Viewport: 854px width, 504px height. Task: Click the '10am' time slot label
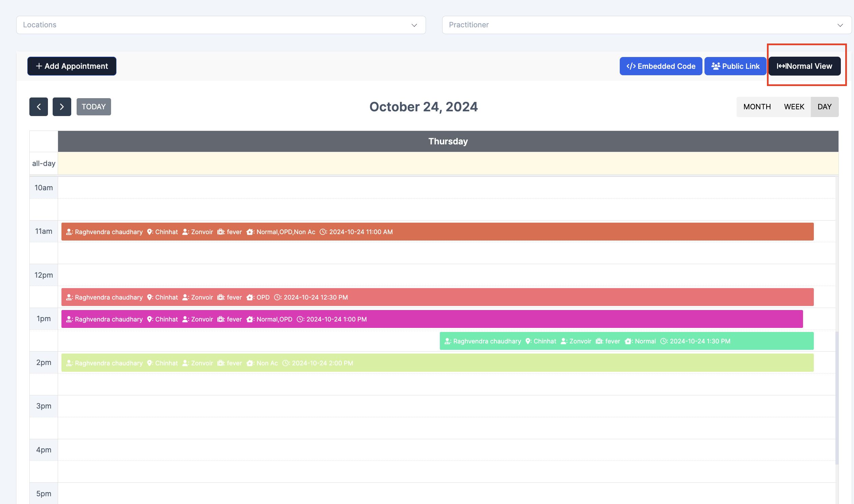click(44, 188)
